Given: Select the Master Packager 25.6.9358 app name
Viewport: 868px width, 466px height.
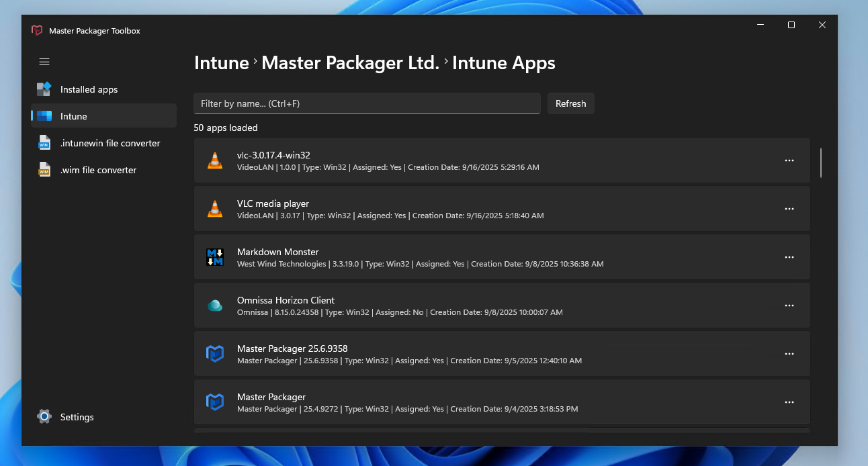Looking at the screenshot, I should click(x=292, y=348).
